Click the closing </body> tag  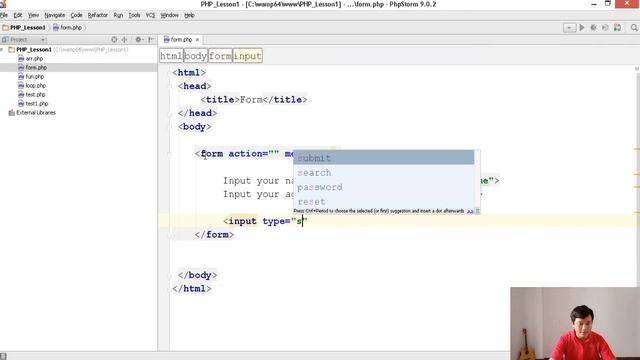point(197,275)
